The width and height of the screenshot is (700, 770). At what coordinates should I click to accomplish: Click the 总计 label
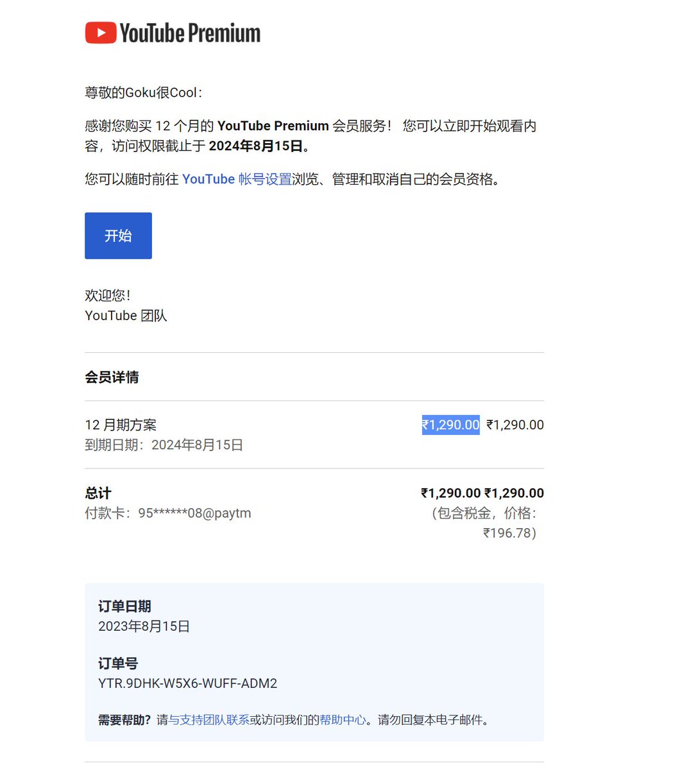click(98, 493)
